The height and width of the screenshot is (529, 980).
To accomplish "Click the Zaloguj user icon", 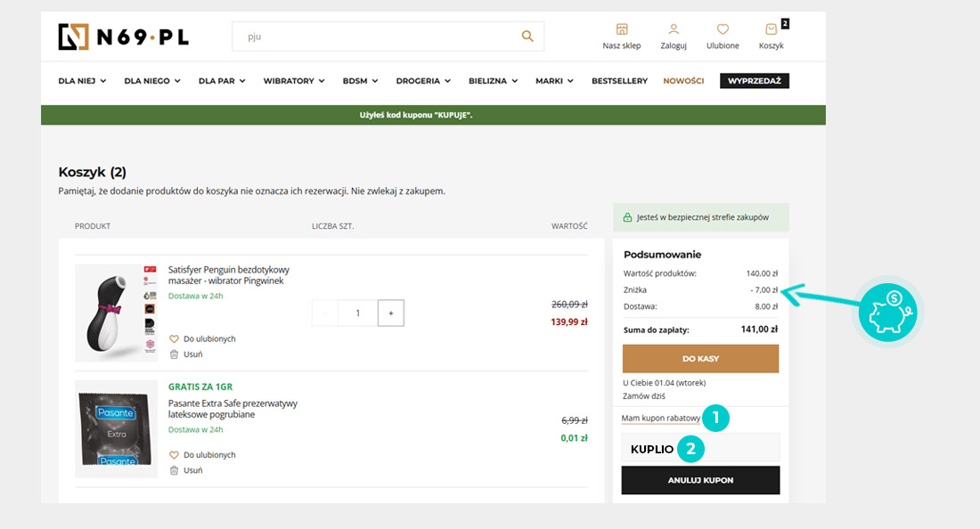I will 674,29.
